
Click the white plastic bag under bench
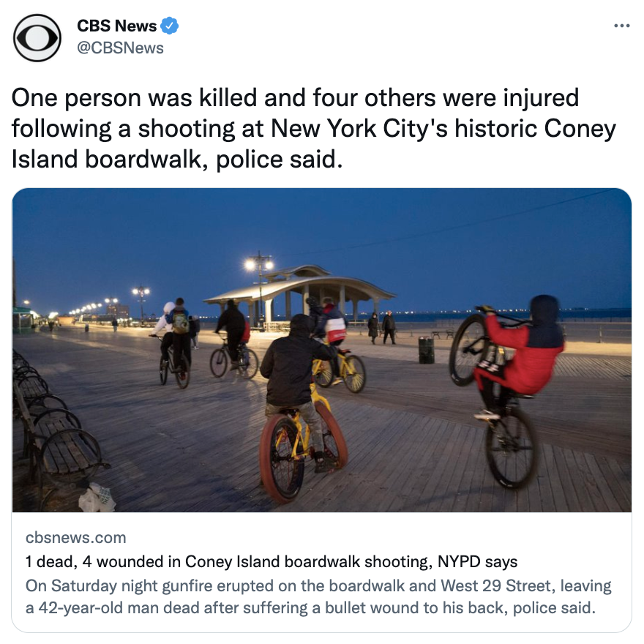pyautogui.click(x=97, y=498)
